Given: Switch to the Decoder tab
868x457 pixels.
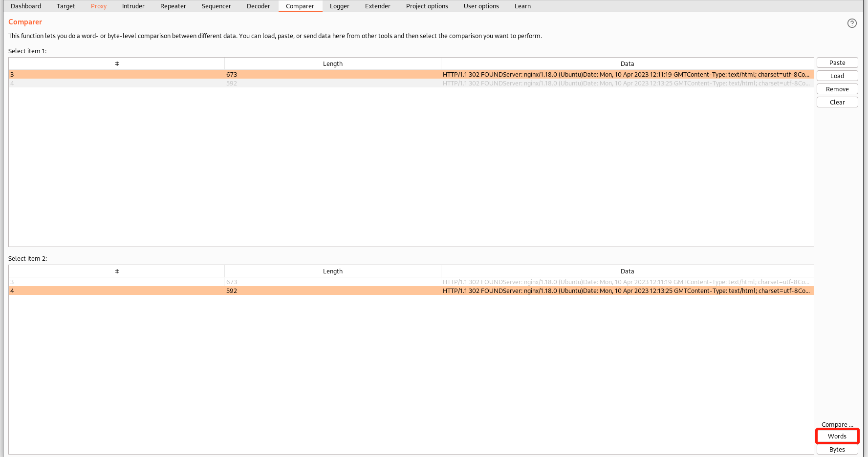Looking at the screenshot, I should [259, 6].
